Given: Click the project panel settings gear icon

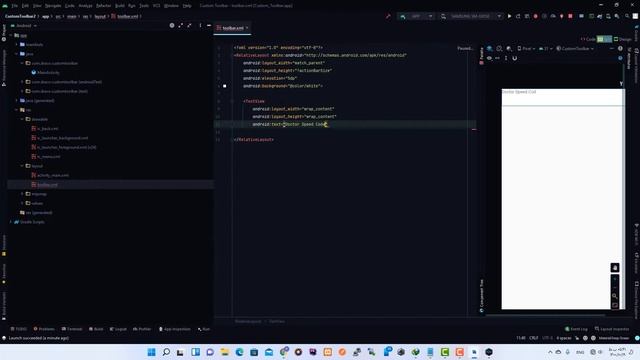Looking at the screenshot, I should (172, 25).
